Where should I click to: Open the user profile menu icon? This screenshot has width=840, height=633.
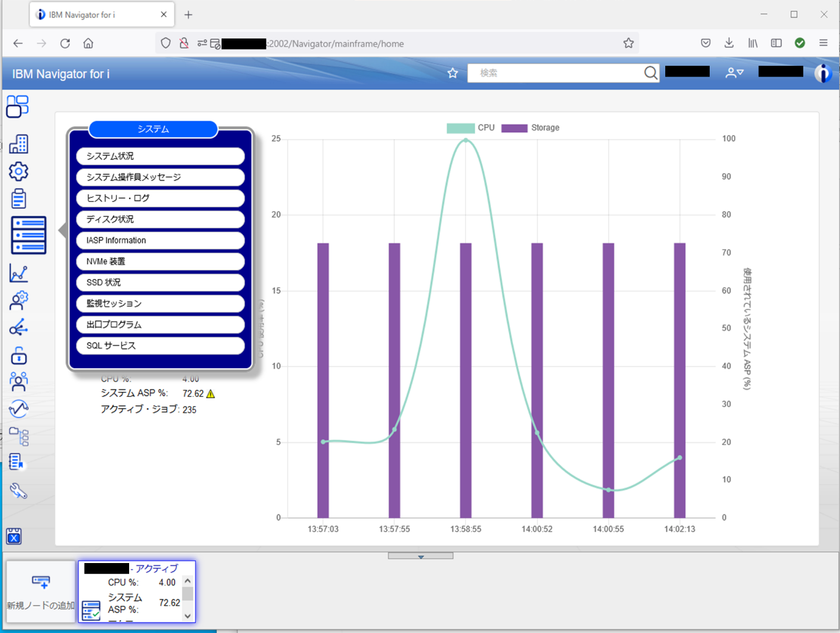click(x=734, y=73)
